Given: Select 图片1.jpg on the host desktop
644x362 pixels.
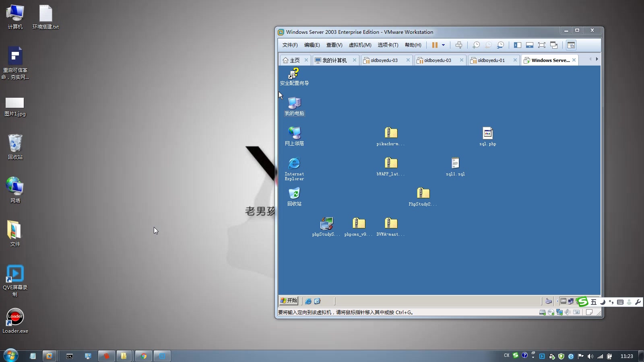Looking at the screenshot, I should (15, 107).
